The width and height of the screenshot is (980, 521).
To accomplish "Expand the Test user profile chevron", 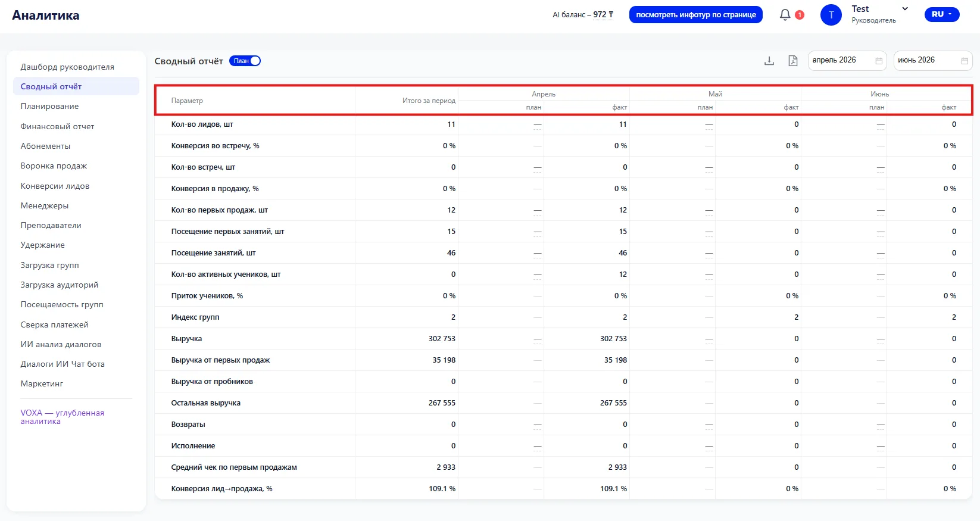I will pos(905,9).
